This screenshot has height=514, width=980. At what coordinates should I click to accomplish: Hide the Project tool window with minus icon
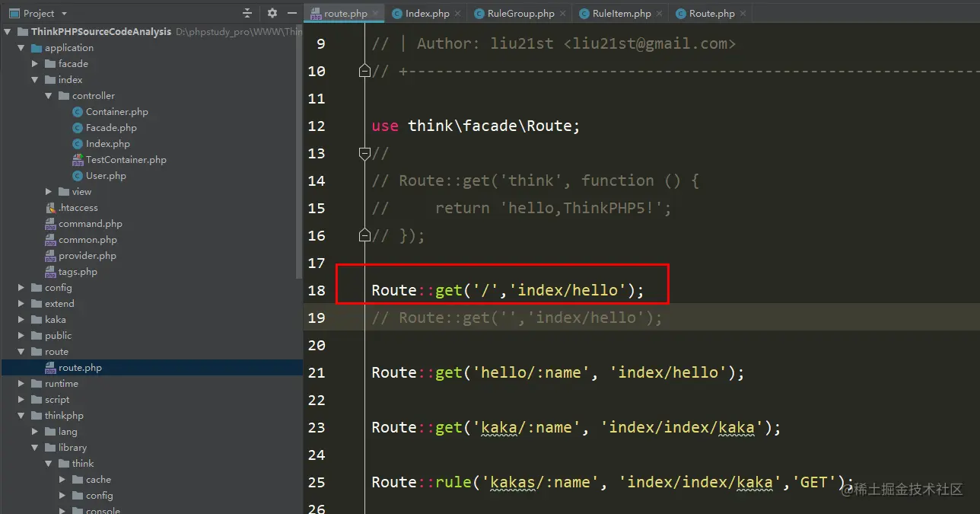pyautogui.click(x=293, y=13)
